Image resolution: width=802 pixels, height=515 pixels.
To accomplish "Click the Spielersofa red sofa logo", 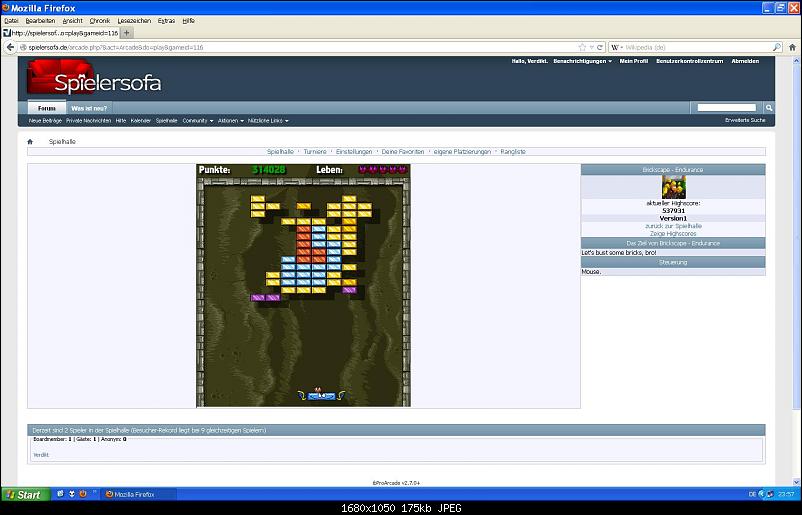I will click(x=94, y=78).
